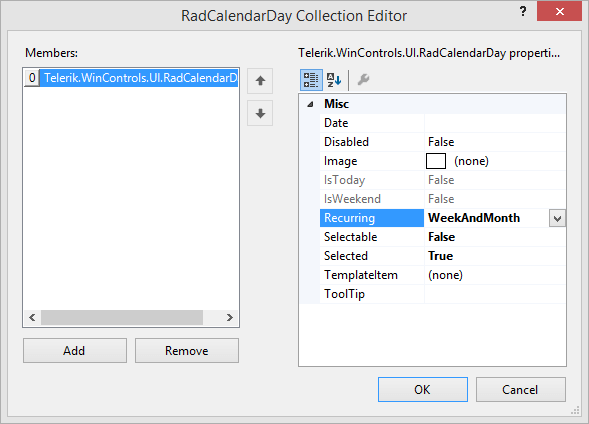Collapse the Misc category
The height and width of the screenshot is (424, 589).
(x=310, y=104)
